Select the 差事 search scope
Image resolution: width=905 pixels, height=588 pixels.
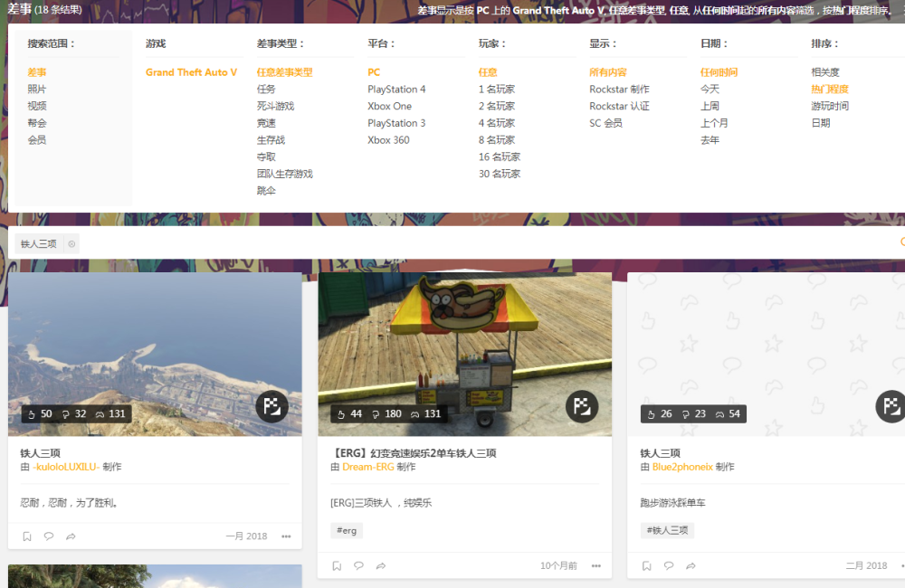pos(37,72)
